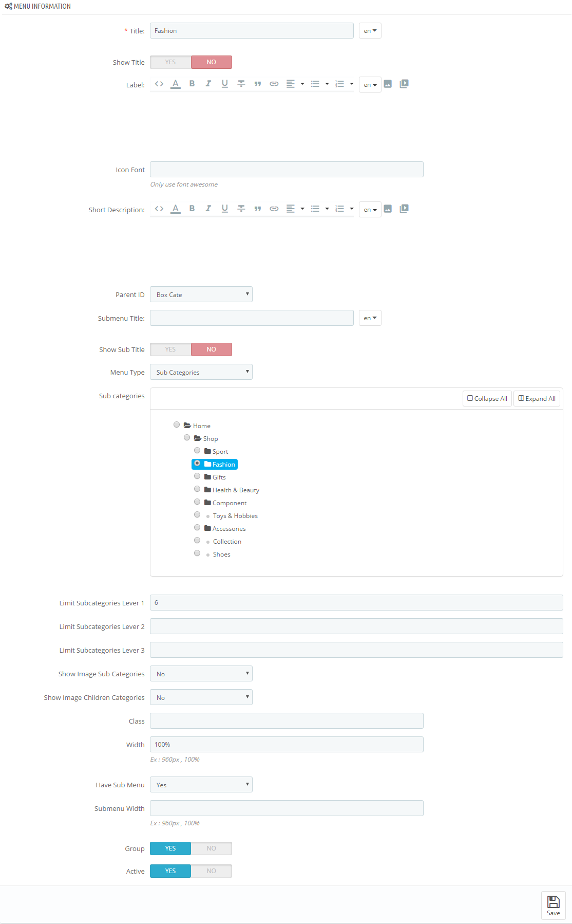Toggle source code view in Label editor
Viewport: 572px width, 924px height.
tap(159, 84)
